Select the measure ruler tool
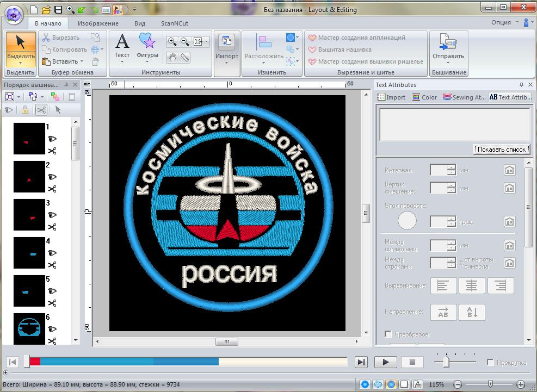The height and width of the screenshot is (392, 537). point(185,58)
